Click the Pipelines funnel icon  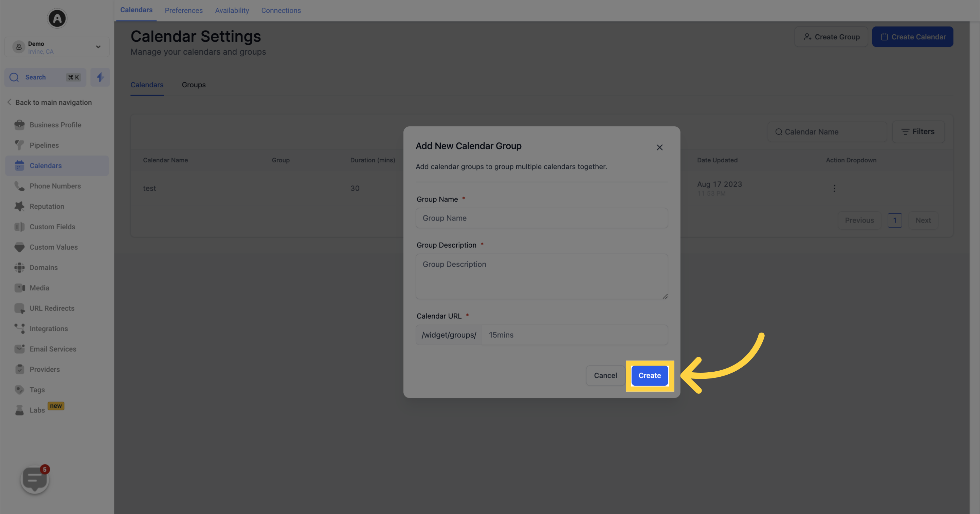click(x=19, y=145)
